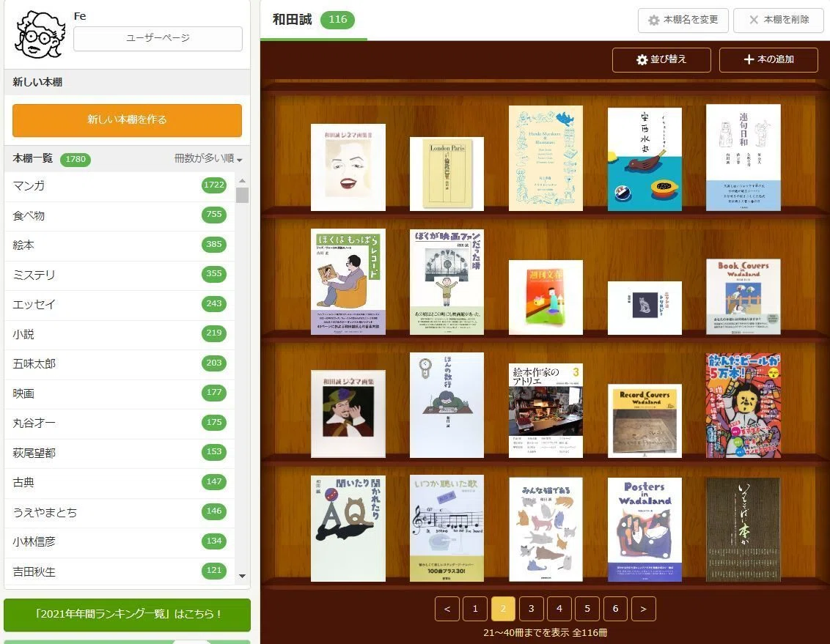
Task: Go to page 6
Action: click(616, 609)
